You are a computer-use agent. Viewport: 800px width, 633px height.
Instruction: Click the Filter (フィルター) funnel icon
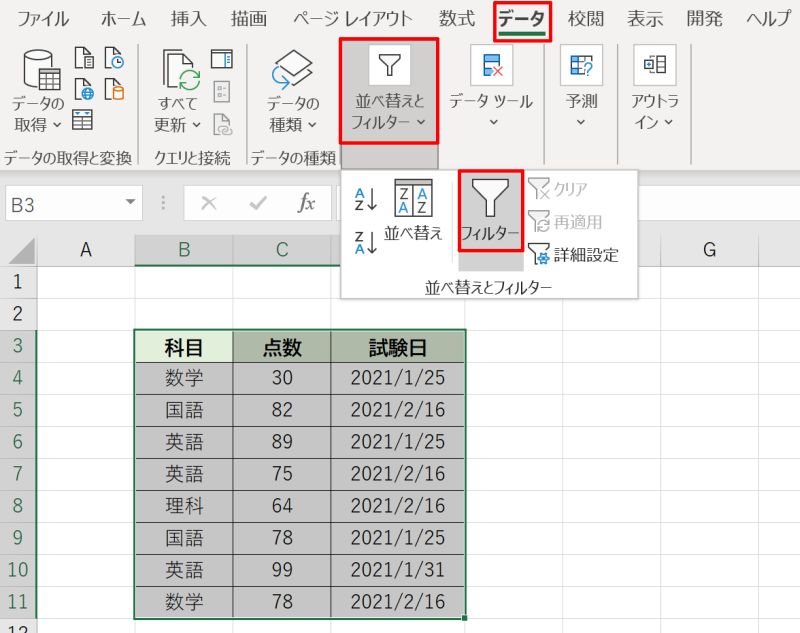490,200
